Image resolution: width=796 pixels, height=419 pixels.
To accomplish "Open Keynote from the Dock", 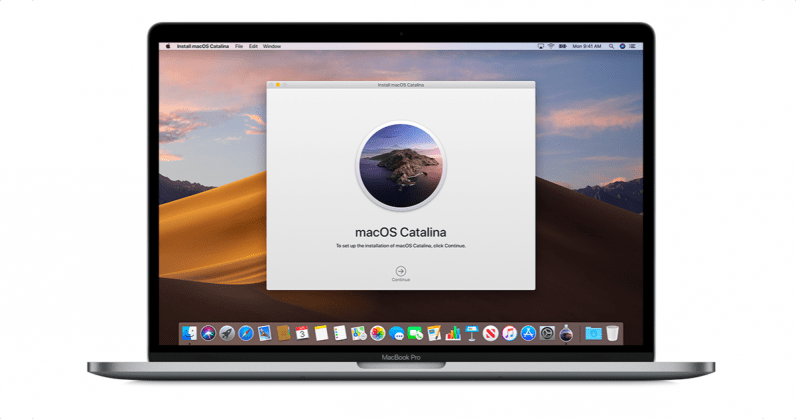I will pos(471,333).
